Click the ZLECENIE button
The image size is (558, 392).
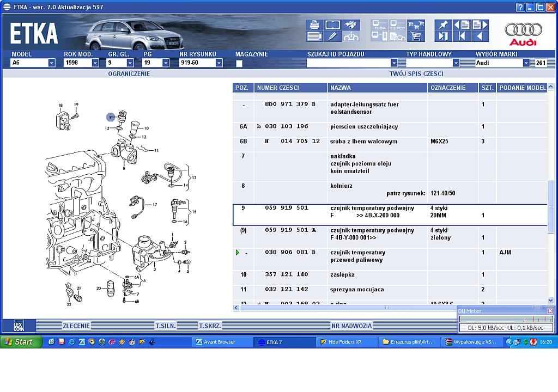pyautogui.click(x=76, y=326)
